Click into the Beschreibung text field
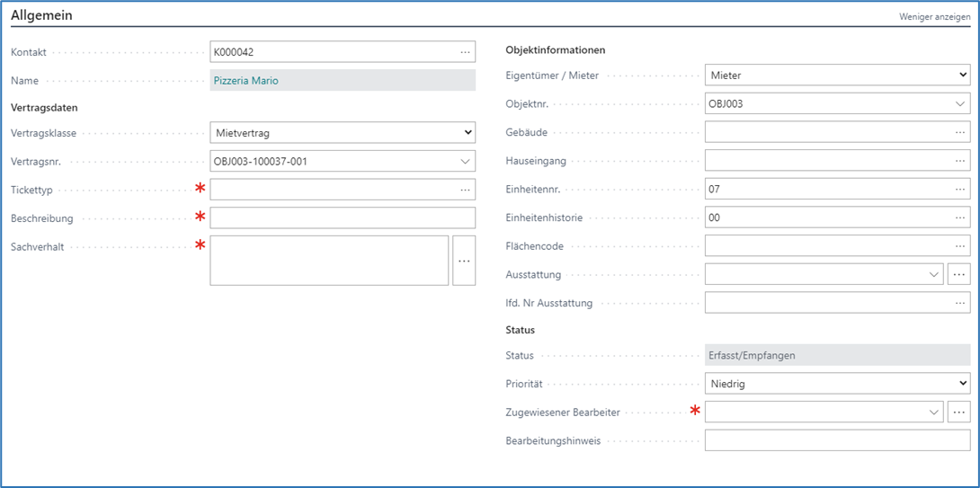The height and width of the screenshot is (488, 980). click(342, 218)
